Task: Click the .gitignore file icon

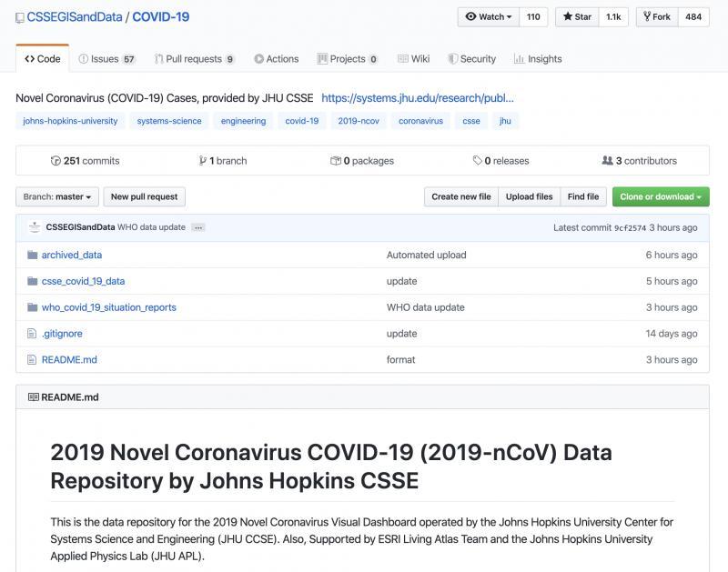Action: tap(32, 334)
